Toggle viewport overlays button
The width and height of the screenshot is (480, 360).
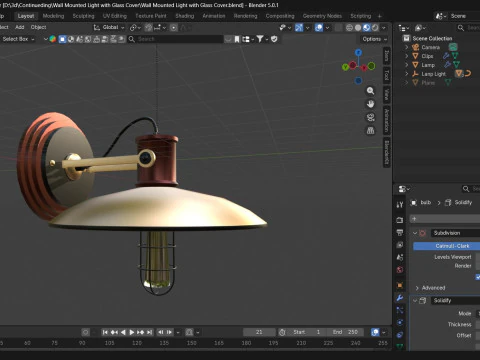pos(319,27)
